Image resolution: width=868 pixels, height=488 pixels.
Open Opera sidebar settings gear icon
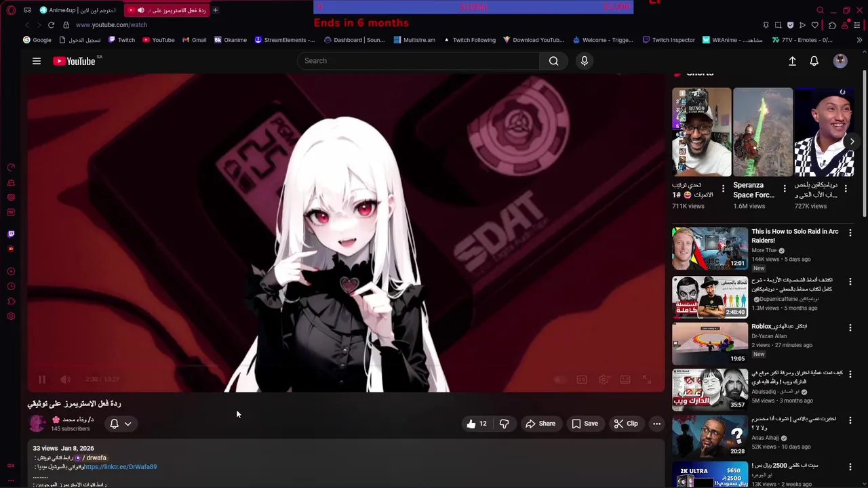(11, 317)
